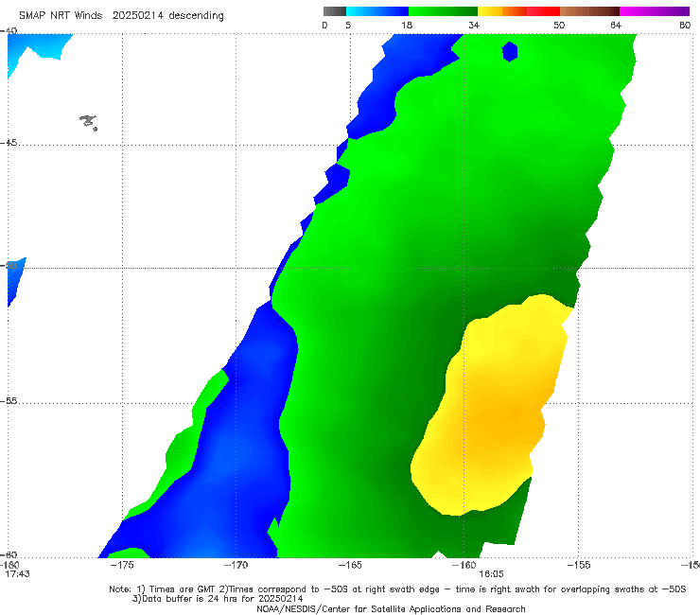
Task: Click the '34' label under the color bar
Action: pos(474,26)
